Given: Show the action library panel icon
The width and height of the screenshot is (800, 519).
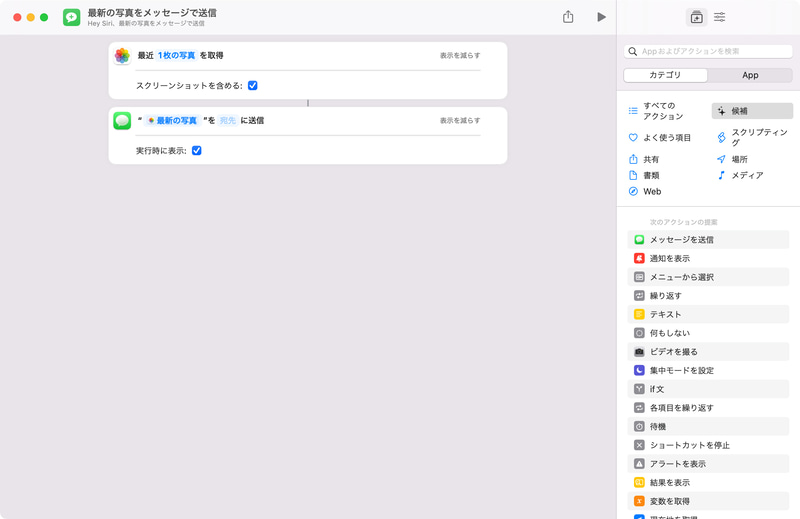Looking at the screenshot, I should (696, 17).
